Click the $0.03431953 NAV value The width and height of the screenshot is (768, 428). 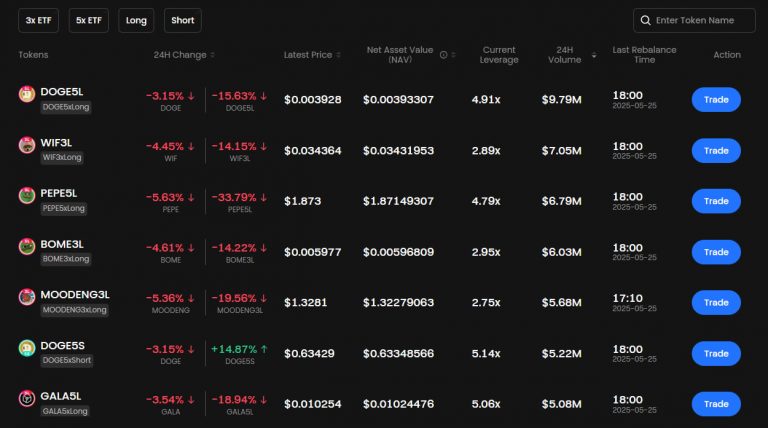point(398,150)
